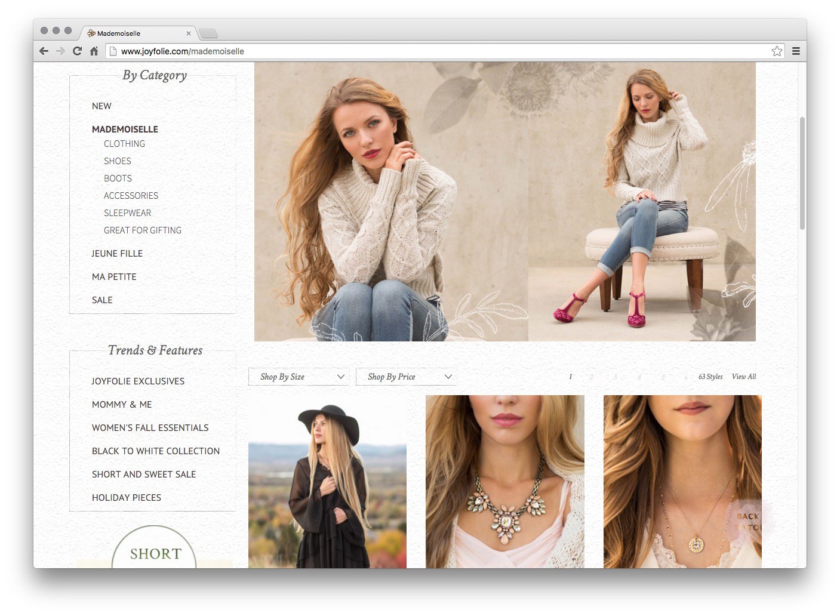Open the WOMEN'S FALL ESSENTIALS link

pyautogui.click(x=150, y=427)
